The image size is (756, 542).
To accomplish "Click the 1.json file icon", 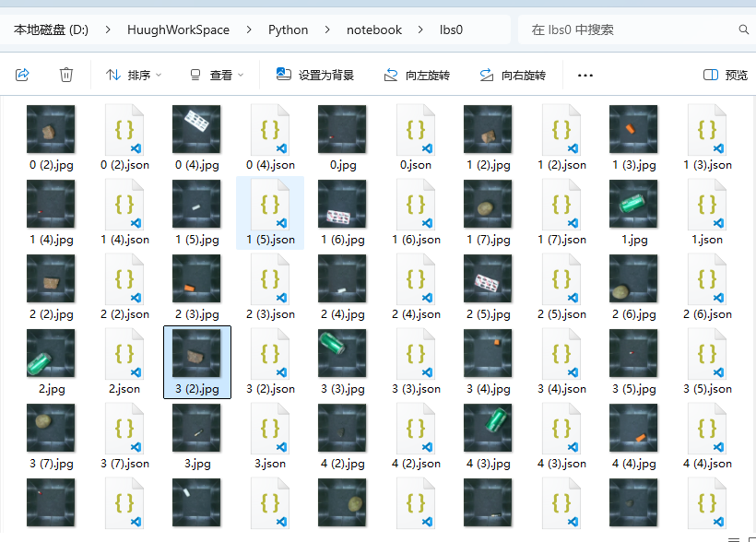I will 707,205.
